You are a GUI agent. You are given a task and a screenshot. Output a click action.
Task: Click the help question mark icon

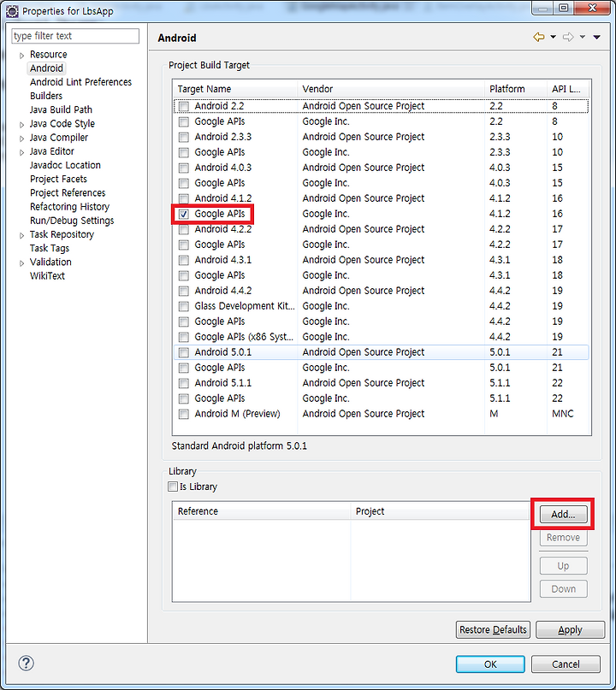coord(26,663)
